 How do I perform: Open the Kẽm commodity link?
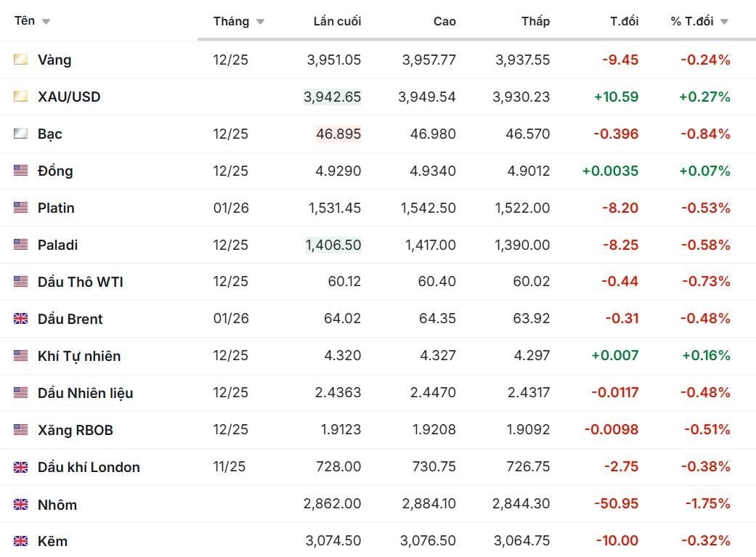[x=52, y=541]
